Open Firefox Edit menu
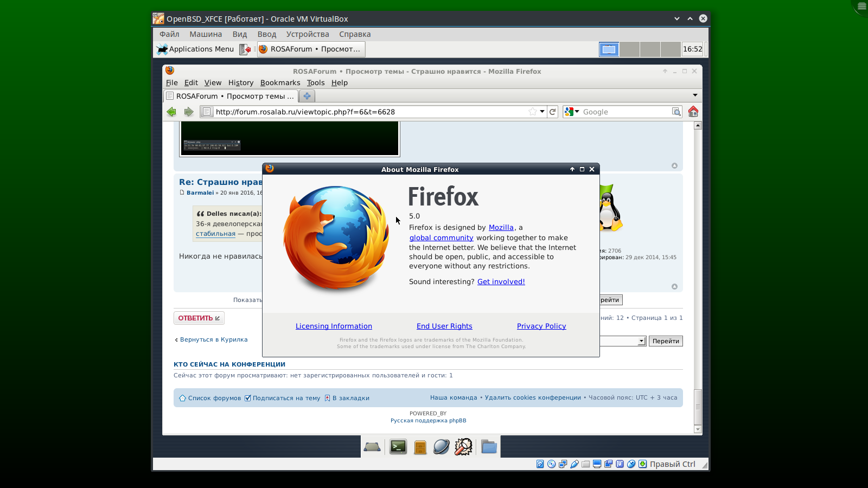 pyautogui.click(x=191, y=83)
